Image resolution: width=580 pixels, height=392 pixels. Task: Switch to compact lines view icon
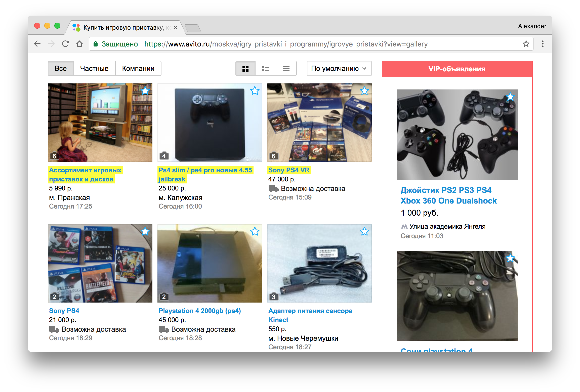click(x=286, y=69)
